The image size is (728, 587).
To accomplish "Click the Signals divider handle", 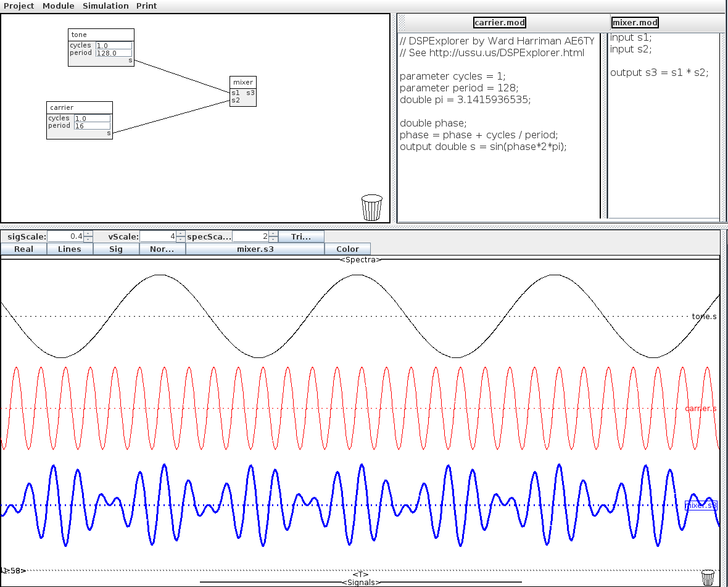I will point(361,582).
